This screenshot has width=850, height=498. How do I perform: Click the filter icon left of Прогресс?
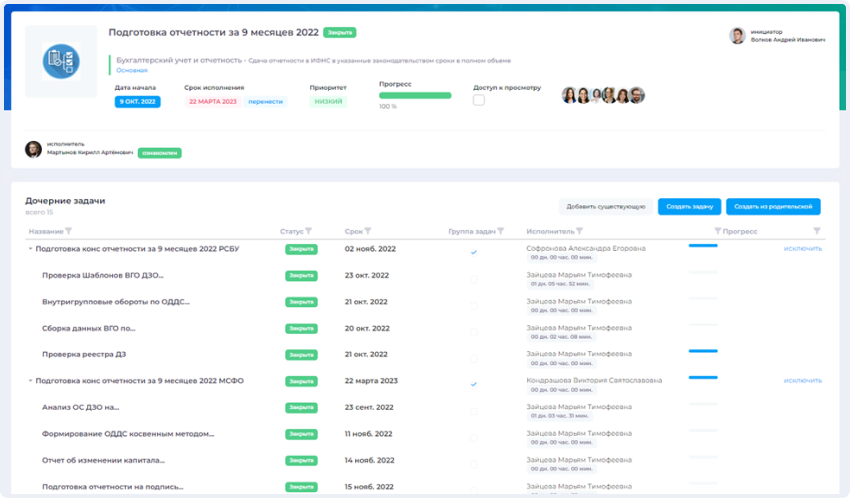pos(718,231)
